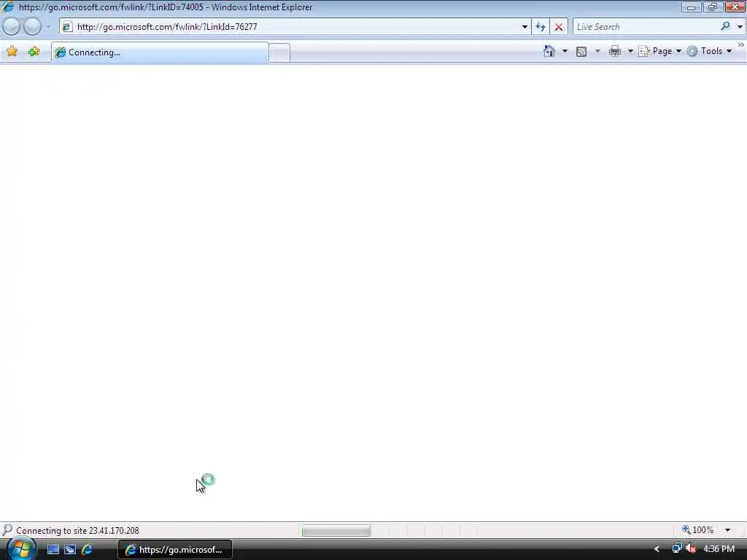747x560 pixels.
Task: Open the Tools menu
Action: coord(709,51)
